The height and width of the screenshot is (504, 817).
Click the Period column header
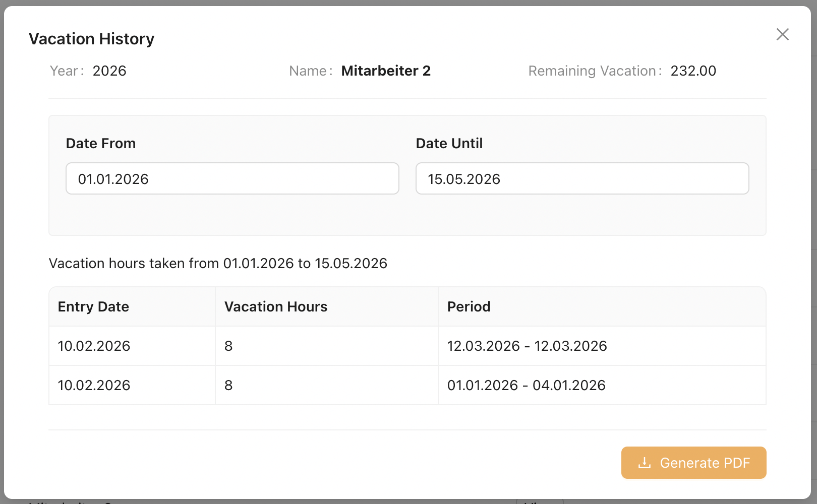[602, 306]
